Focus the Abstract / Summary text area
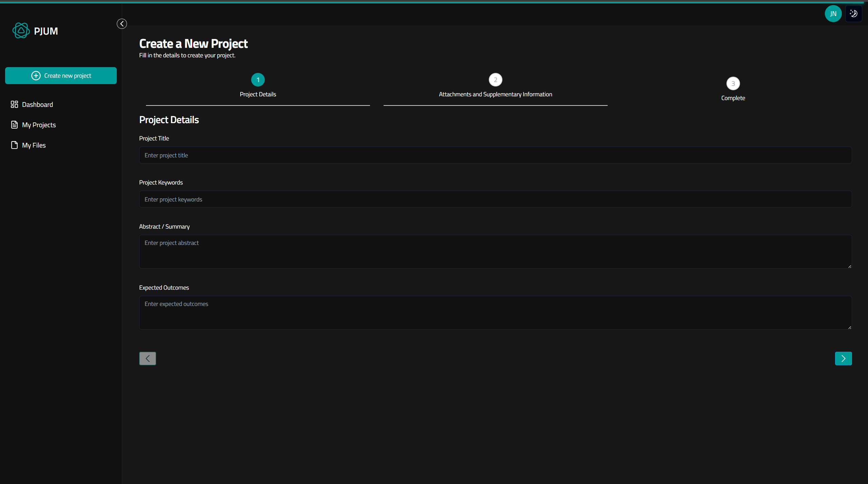Viewport: 868px width, 484px height. pyautogui.click(x=495, y=252)
